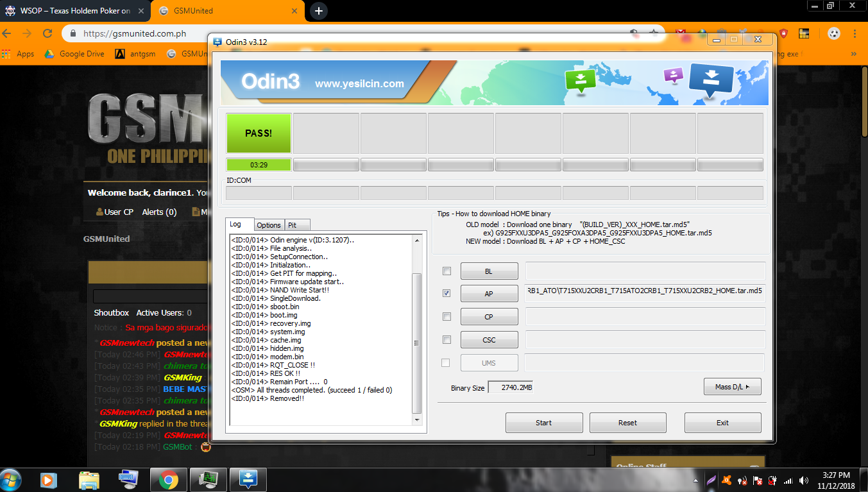Toggle the CSC checkbox in Odin3
This screenshot has height=492, width=868.
(447, 339)
